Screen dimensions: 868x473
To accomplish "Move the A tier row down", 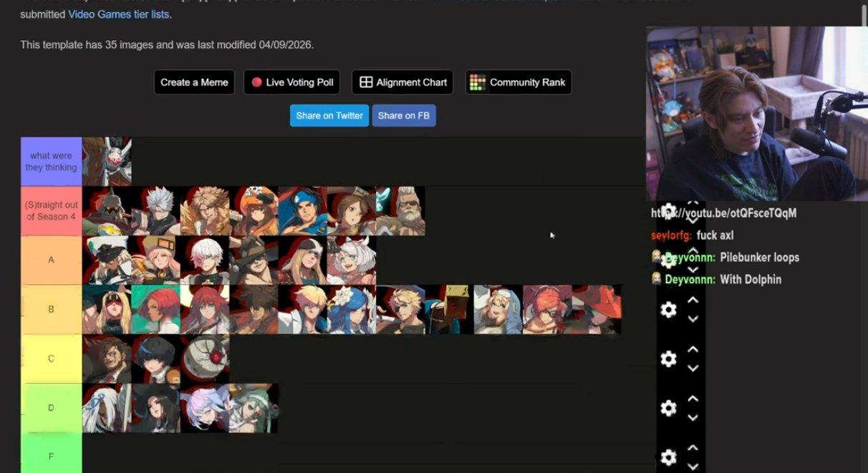I will click(693, 270).
